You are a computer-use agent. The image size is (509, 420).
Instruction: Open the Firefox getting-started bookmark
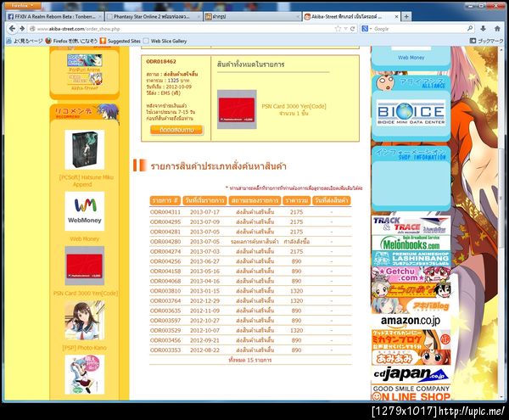point(71,41)
